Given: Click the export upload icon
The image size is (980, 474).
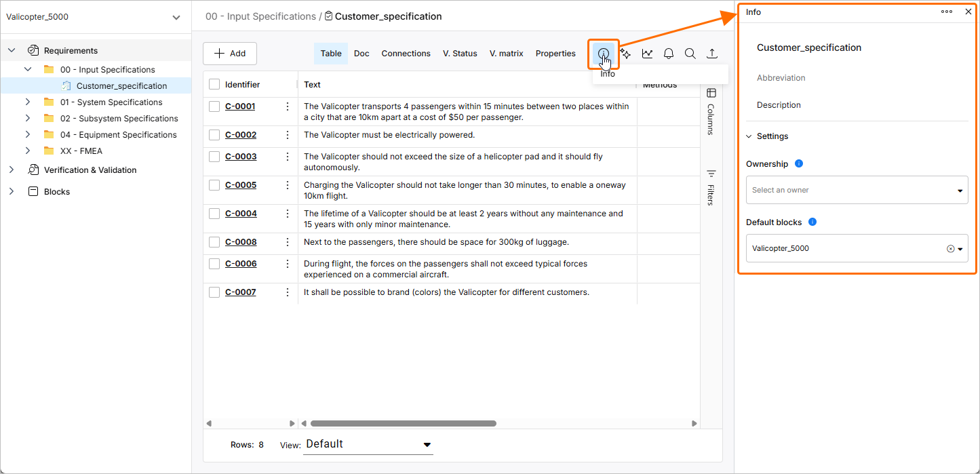Looking at the screenshot, I should pyautogui.click(x=711, y=54).
